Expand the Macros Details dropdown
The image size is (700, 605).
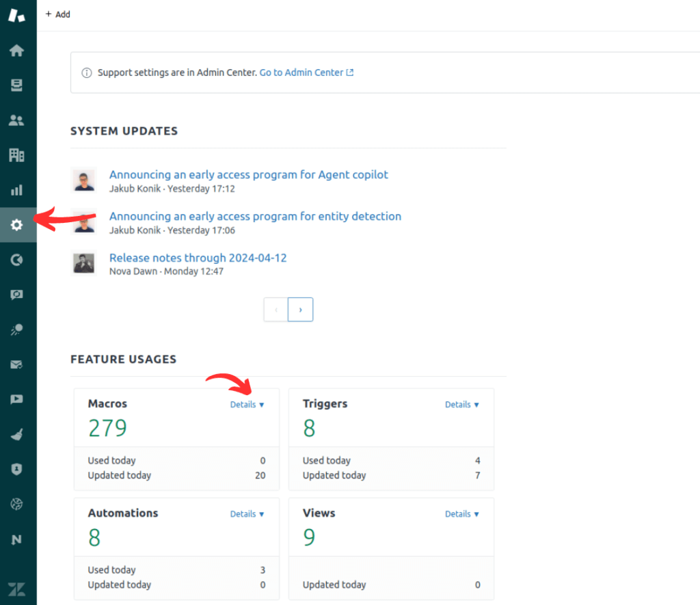coord(247,404)
